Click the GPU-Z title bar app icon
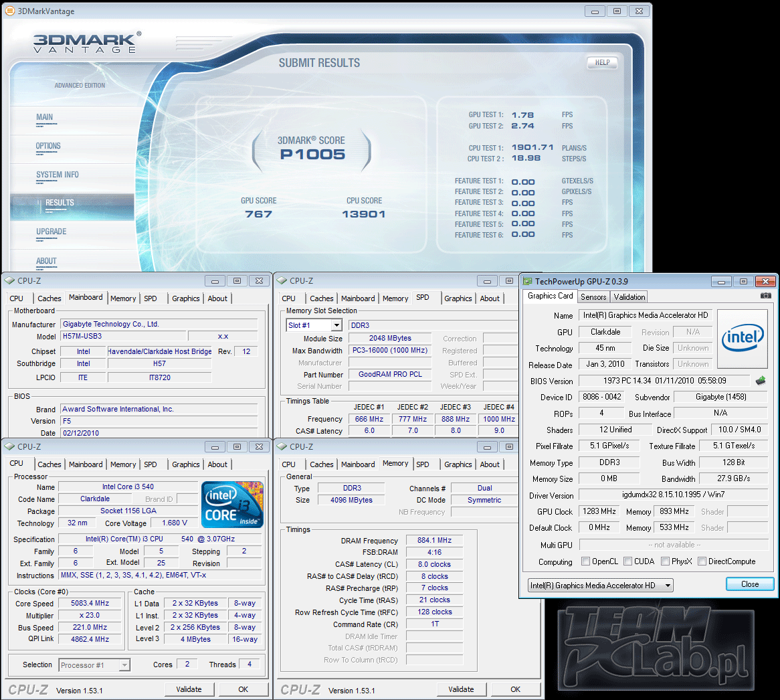 [527, 281]
